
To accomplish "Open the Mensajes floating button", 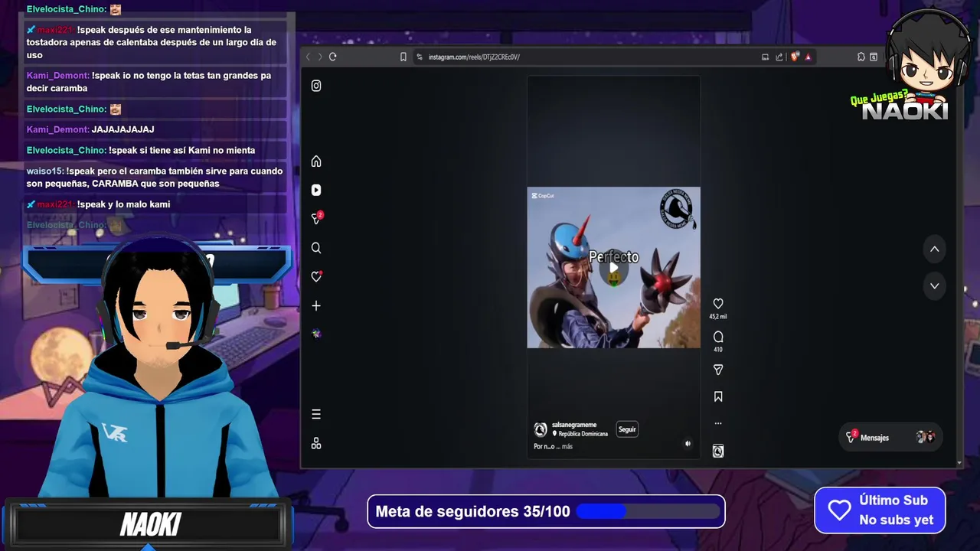I will 891,438.
